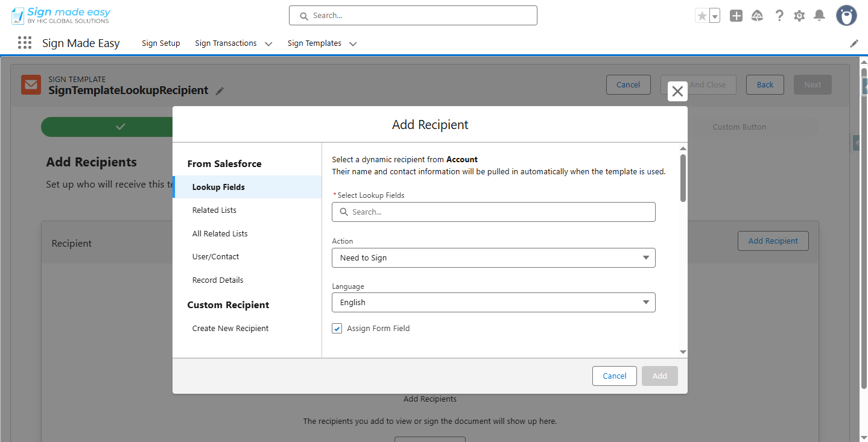Expand the Action dropdown
This screenshot has width=868, height=442.
pos(493,257)
